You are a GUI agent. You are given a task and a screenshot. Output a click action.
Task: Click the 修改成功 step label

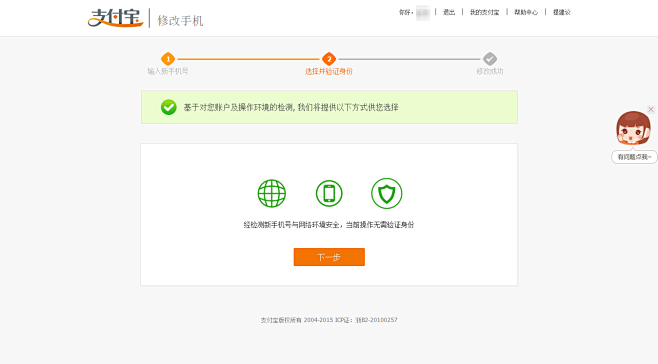(490, 71)
